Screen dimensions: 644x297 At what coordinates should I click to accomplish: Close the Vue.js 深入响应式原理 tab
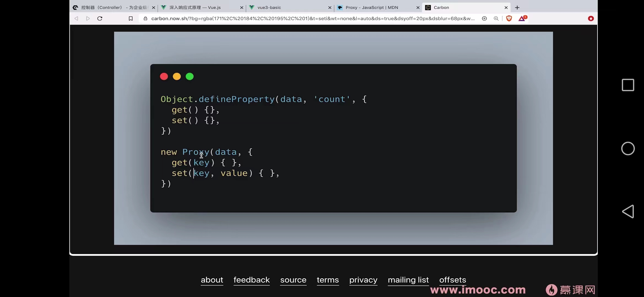[x=242, y=8]
